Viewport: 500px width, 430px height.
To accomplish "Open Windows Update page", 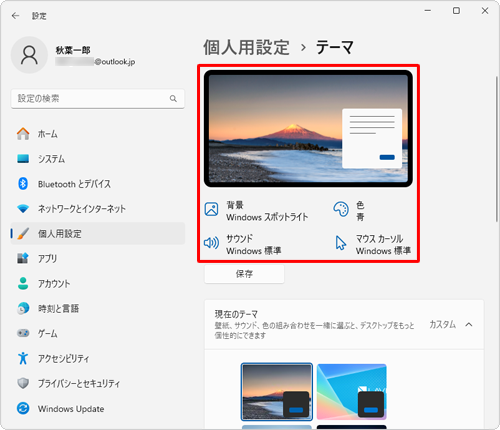I will 98,408.
